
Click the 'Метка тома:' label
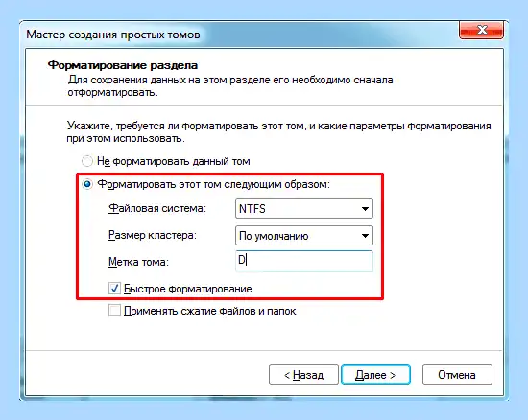point(138,261)
